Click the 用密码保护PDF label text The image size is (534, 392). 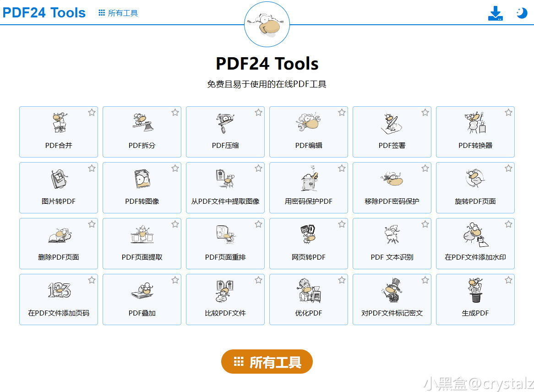(309, 201)
